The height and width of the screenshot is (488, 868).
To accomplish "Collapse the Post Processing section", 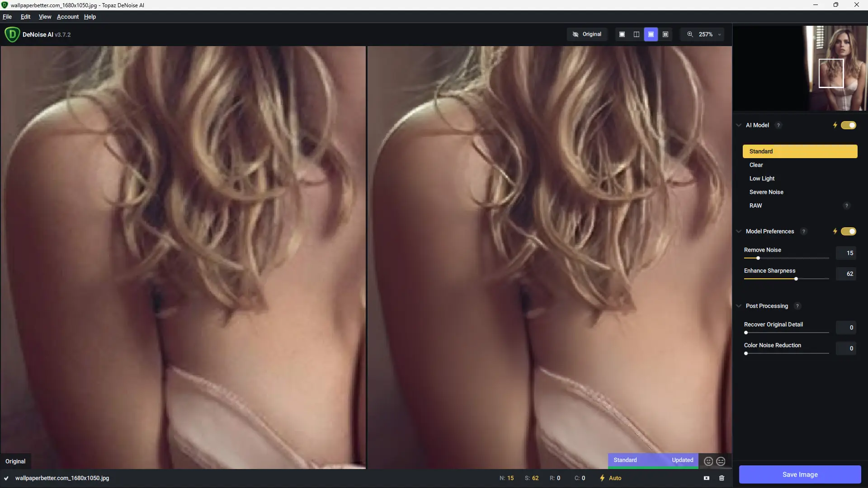I will (x=739, y=306).
